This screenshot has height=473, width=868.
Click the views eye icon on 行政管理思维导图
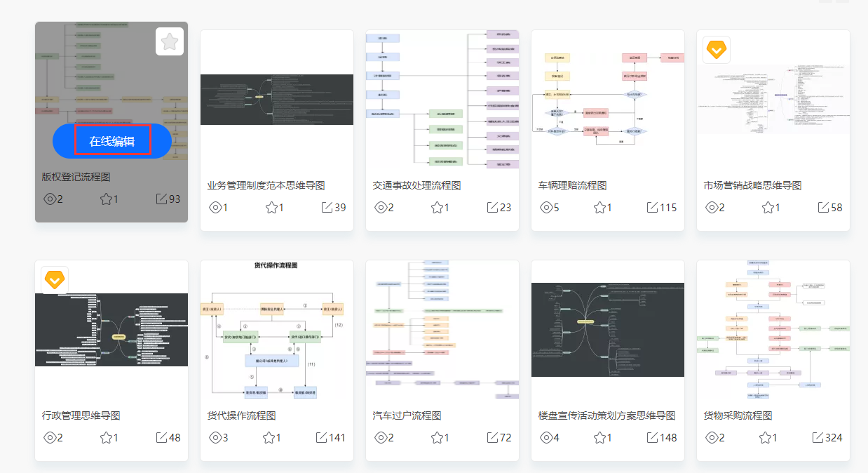coord(50,437)
